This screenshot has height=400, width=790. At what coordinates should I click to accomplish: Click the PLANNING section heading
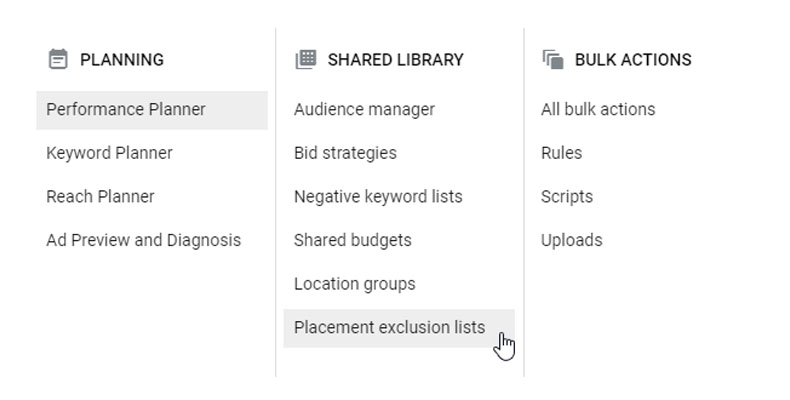(122, 60)
